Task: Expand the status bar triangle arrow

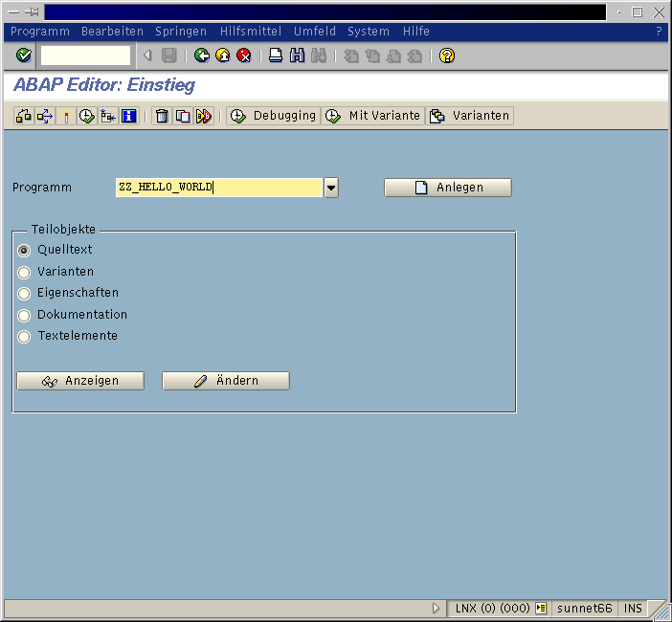Action: coord(437,609)
